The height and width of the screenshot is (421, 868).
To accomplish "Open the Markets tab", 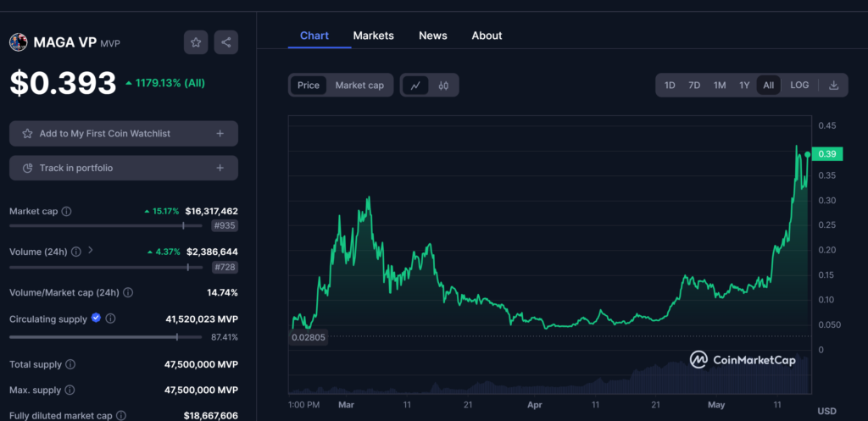I will [373, 36].
